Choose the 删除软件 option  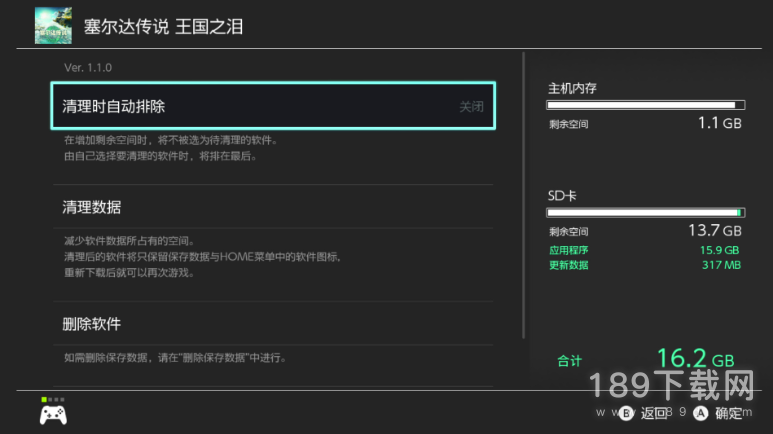(273, 324)
